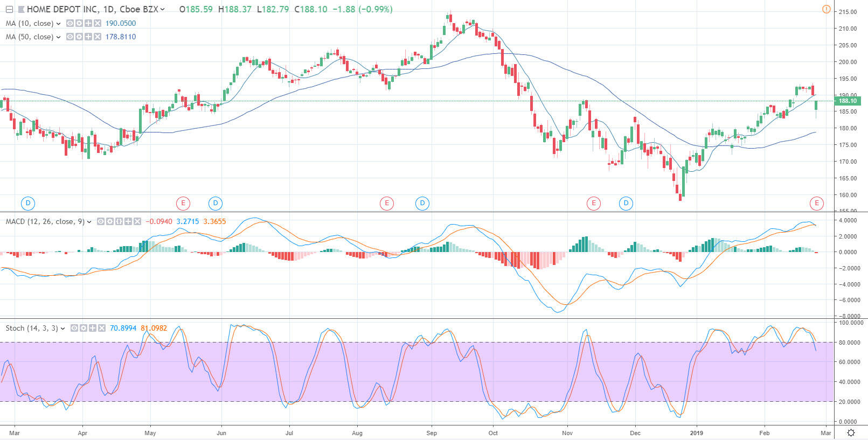Expand the MA (50, close) dropdown arrow
The height and width of the screenshot is (440, 868).
click(58, 37)
